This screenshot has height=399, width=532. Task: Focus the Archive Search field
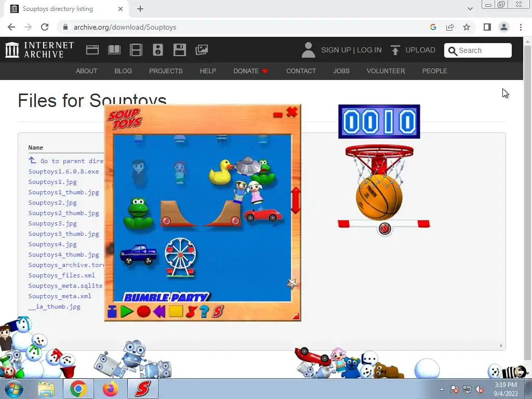[x=478, y=50]
